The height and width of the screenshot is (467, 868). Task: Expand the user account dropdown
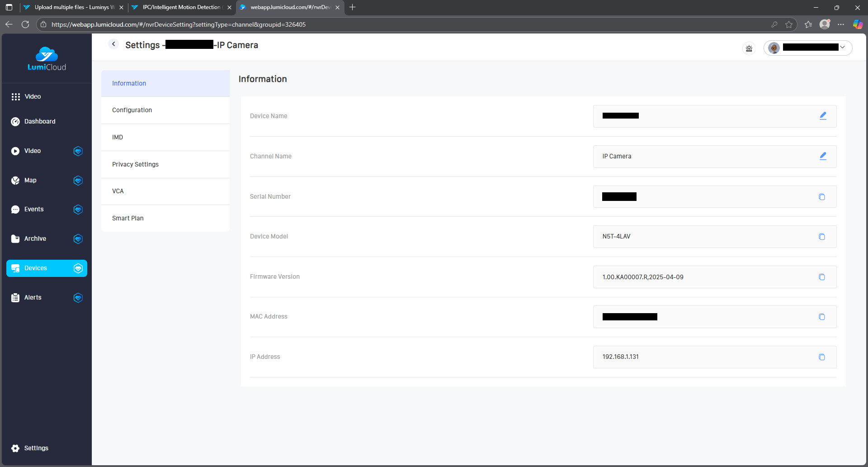click(x=842, y=48)
